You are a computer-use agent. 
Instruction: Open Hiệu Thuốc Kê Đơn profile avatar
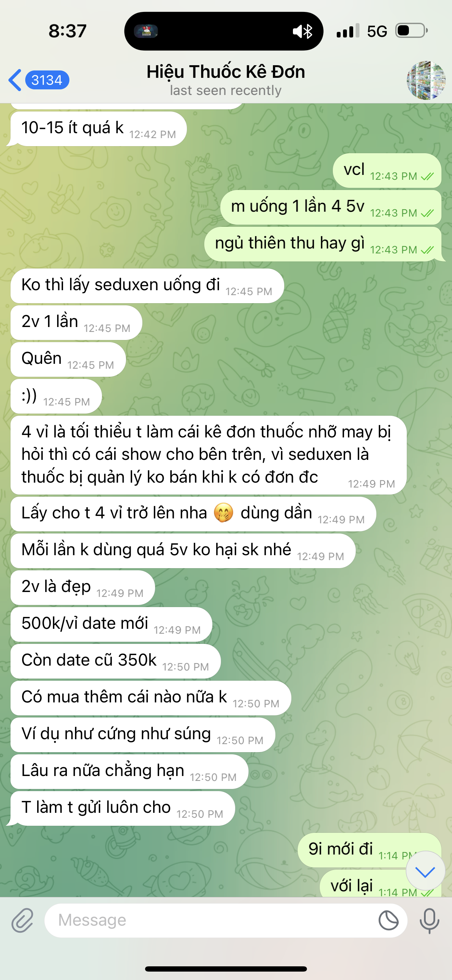426,80
